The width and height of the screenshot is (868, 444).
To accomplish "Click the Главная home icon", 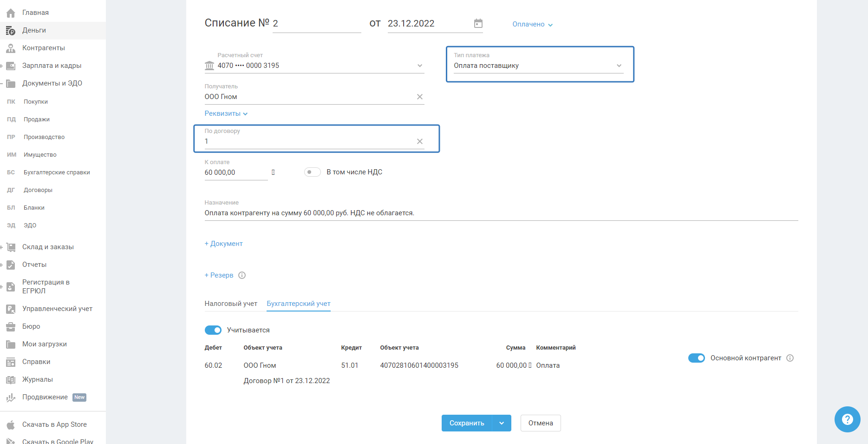I will point(11,13).
